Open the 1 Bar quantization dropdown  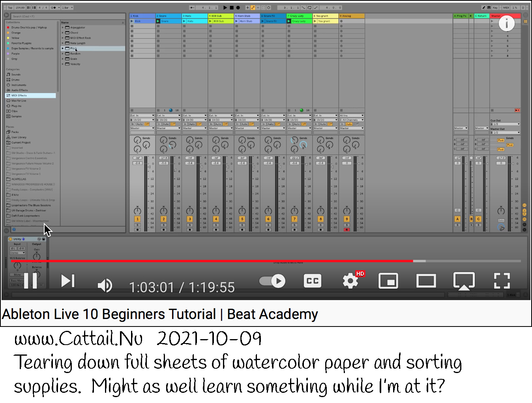[67, 7]
